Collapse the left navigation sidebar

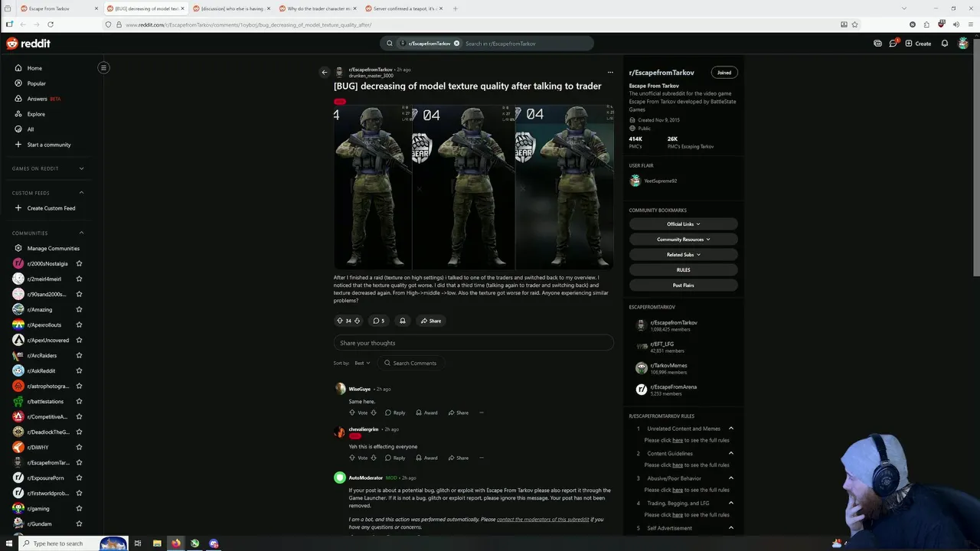(x=103, y=67)
